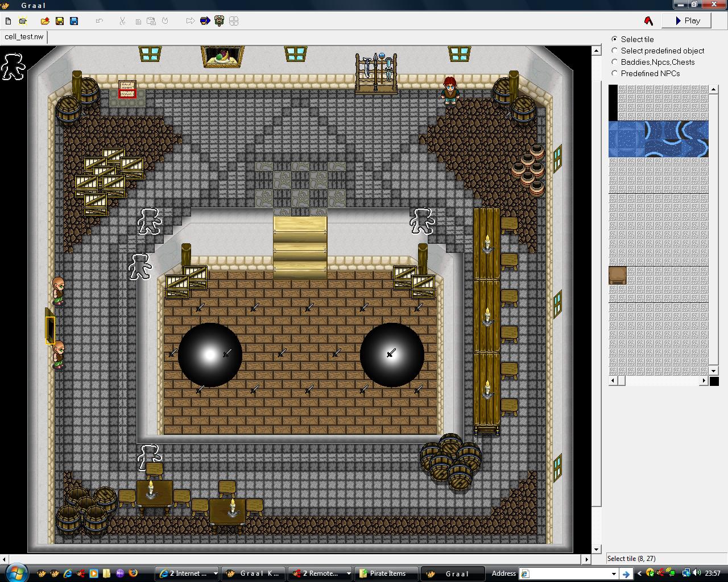Open the Internet Explorer taskbar group

click(187, 573)
